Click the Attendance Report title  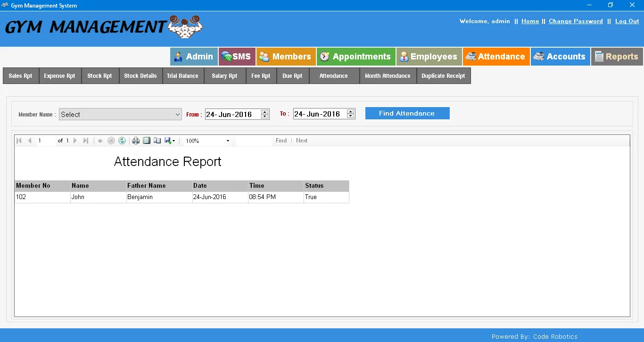tap(168, 162)
